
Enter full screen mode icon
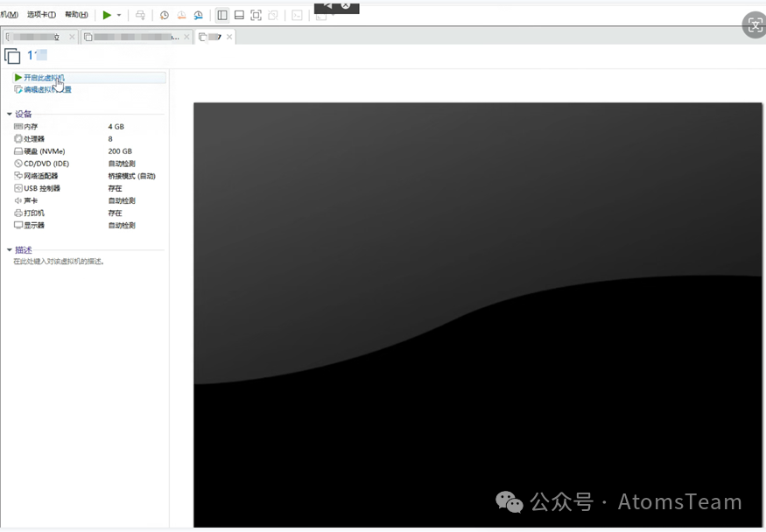coord(256,15)
